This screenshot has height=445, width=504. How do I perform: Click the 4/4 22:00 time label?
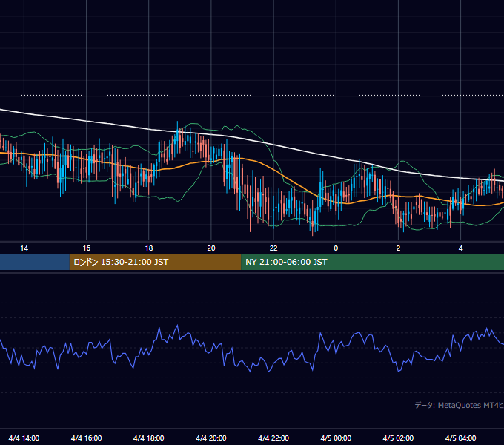273,438
